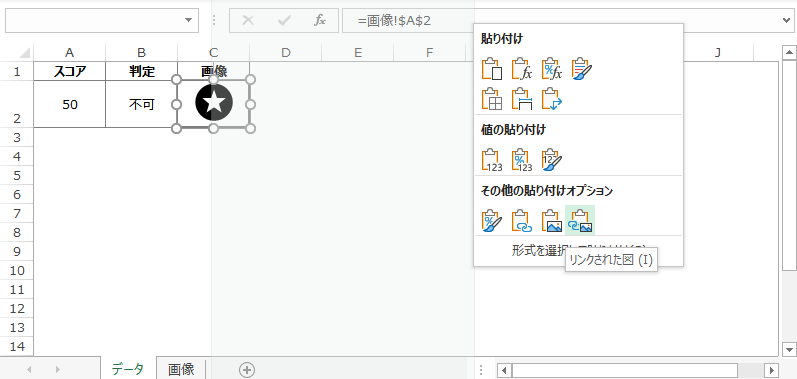Choose Paste Formulas icon with fx
Image resolution: width=797 pixels, height=379 pixels.
tap(522, 69)
